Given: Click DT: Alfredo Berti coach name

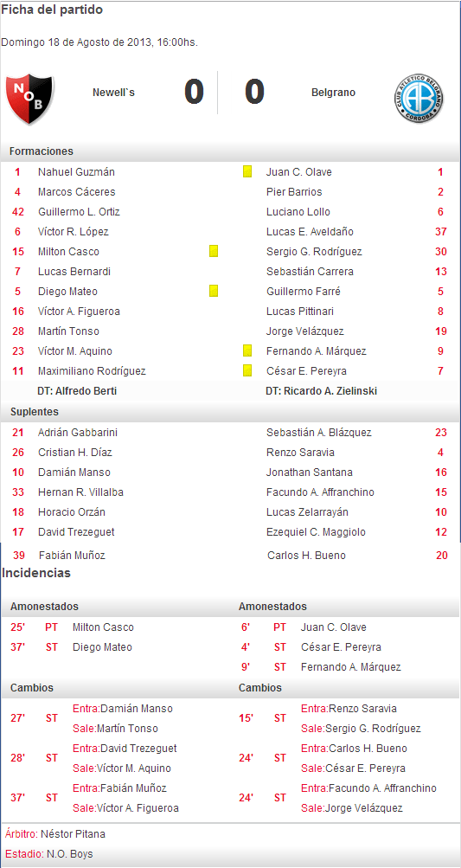Looking at the screenshot, I should tap(77, 391).
